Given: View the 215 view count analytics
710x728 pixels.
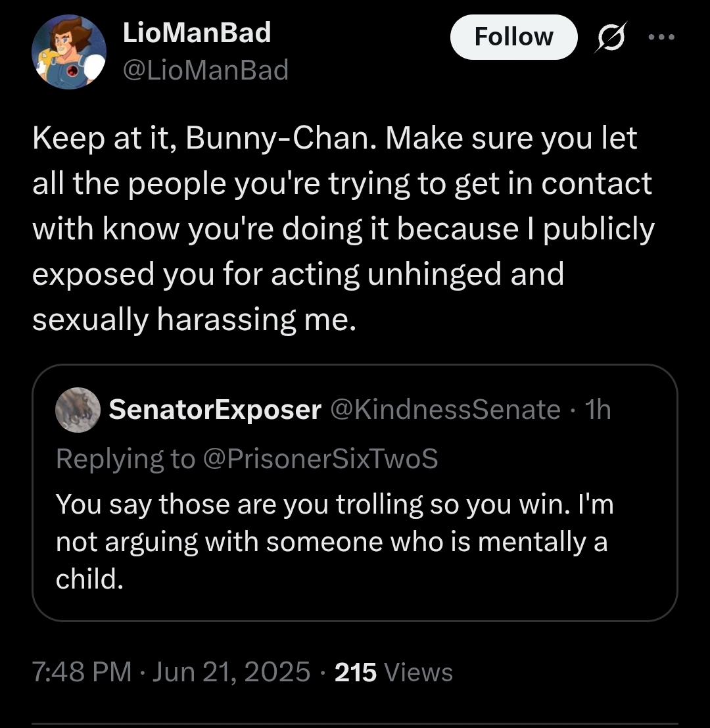Looking at the screenshot, I should pos(356,672).
